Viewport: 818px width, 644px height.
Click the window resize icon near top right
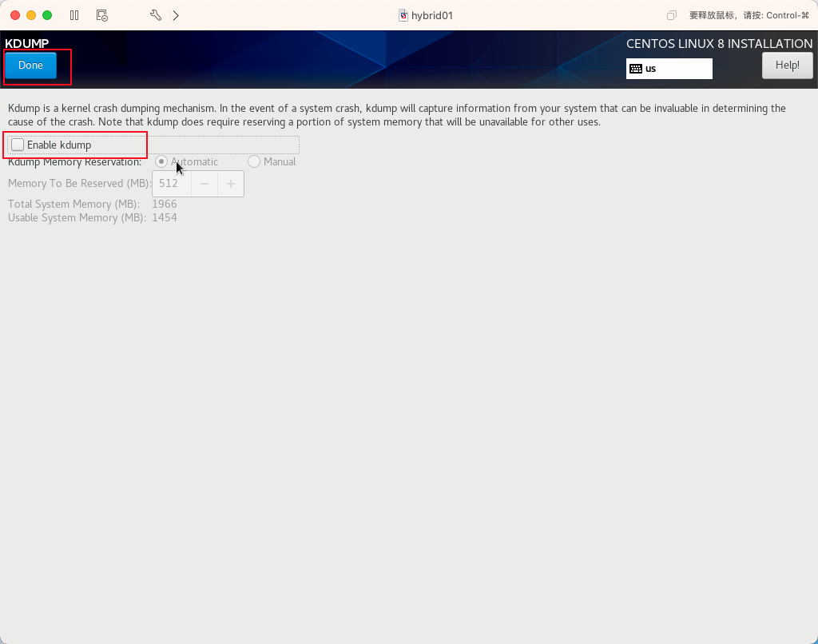[x=671, y=16]
